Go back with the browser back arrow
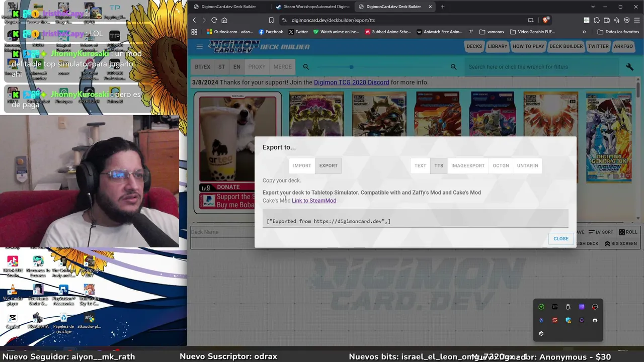 coord(194,20)
